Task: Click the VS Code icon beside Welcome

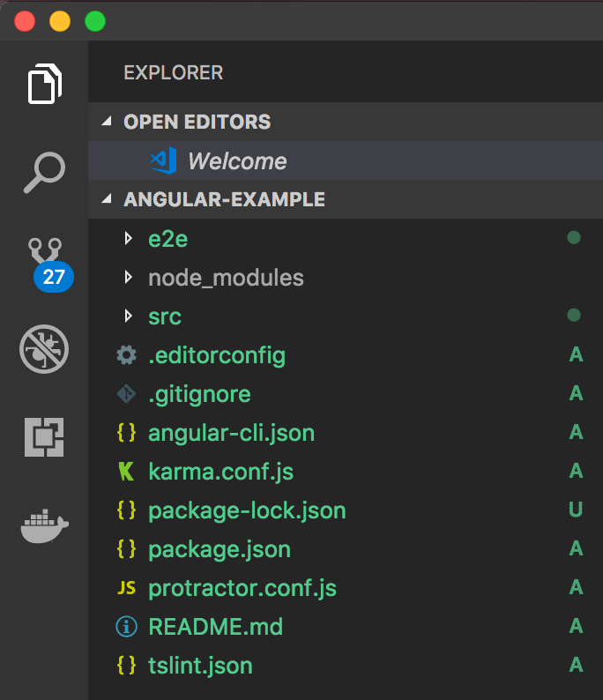Action: point(163,160)
